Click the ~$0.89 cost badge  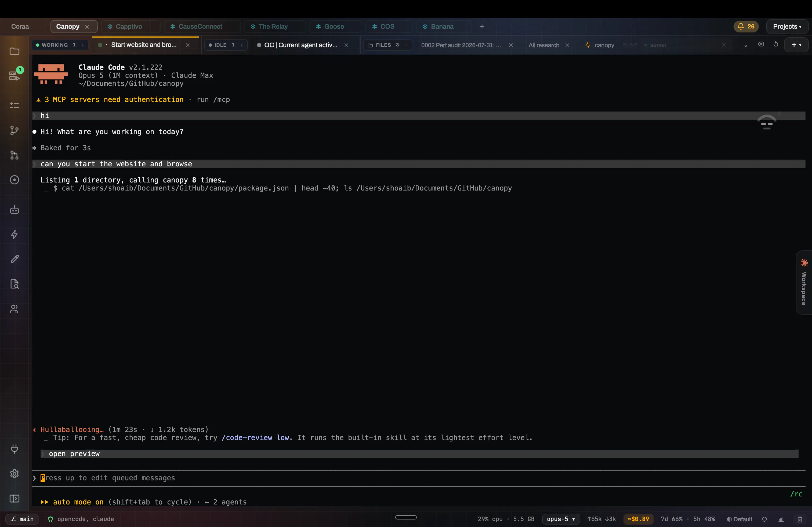coord(638,519)
